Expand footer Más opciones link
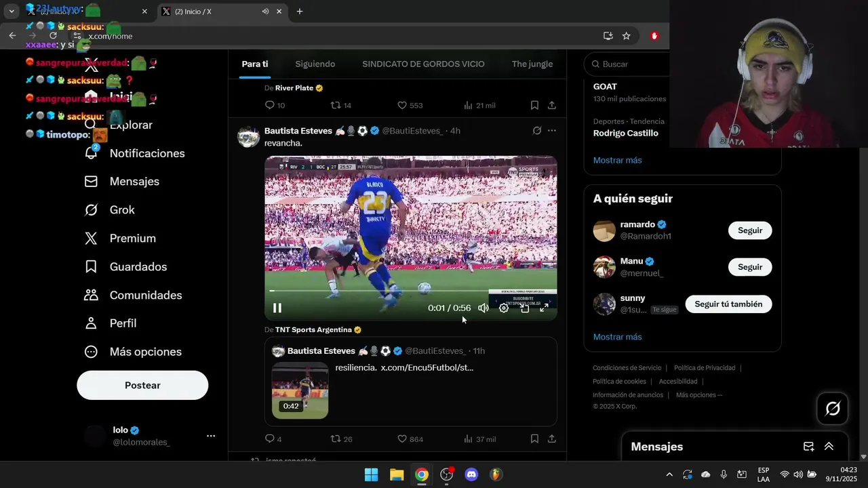Viewport: 868px width, 488px height. point(699,395)
